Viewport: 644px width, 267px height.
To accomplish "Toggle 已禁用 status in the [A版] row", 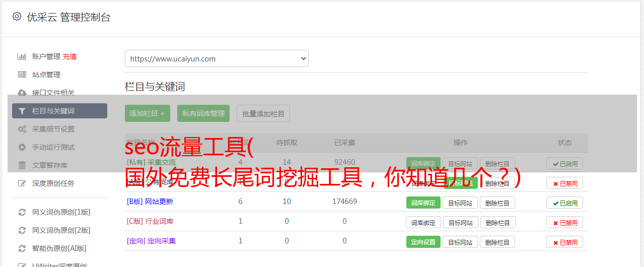I will click(x=564, y=183).
